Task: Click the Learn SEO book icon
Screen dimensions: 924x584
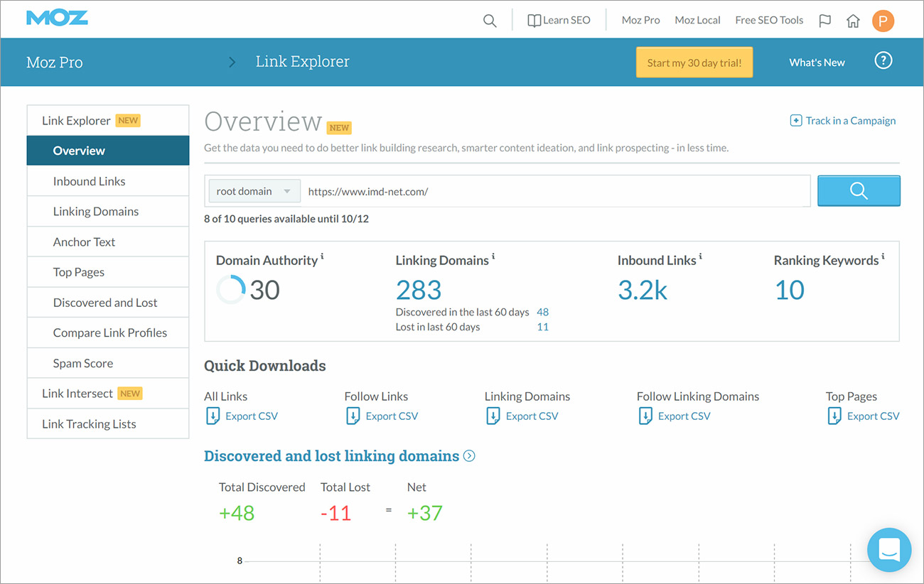Action: pyautogui.click(x=534, y=21)
